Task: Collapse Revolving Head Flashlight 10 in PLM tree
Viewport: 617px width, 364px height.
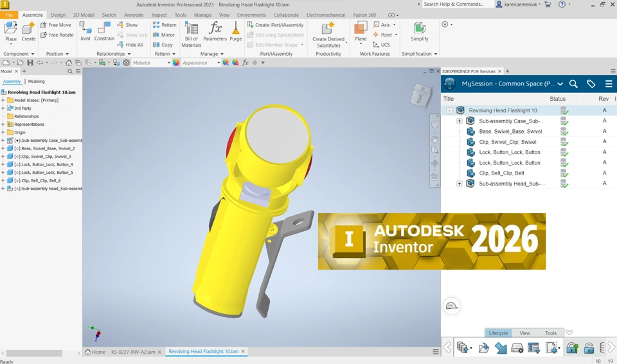Action: (449, 110)
